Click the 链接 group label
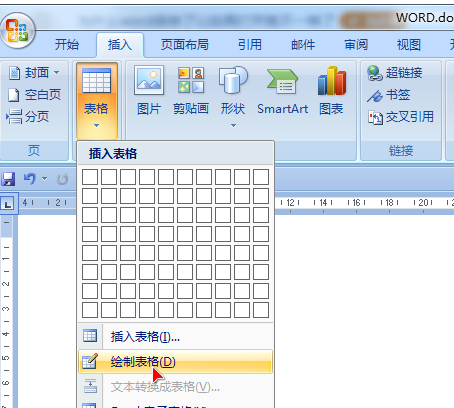Viewport: 454px width, 408px height. (x=401, y=151)
